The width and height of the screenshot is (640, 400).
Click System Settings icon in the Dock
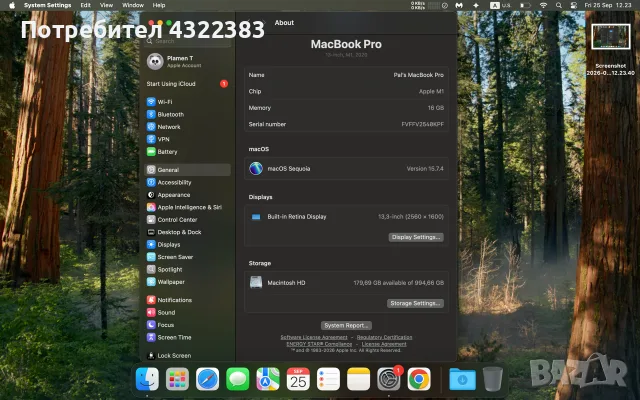[x=389, y=379]
